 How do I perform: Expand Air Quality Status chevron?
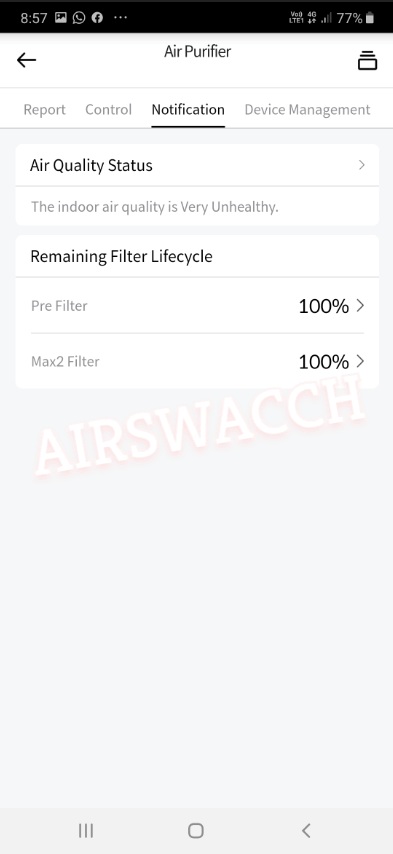click(x=361, y=165)
